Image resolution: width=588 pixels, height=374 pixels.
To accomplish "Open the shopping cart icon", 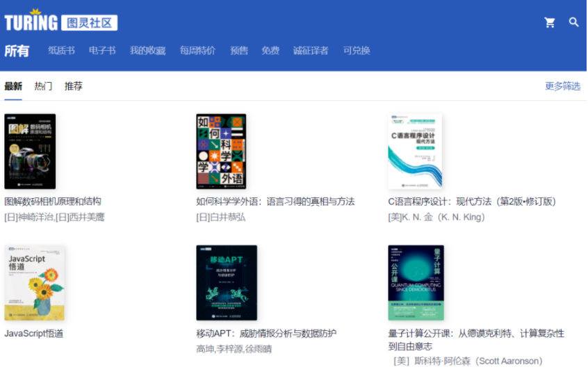I will point(550,22).
